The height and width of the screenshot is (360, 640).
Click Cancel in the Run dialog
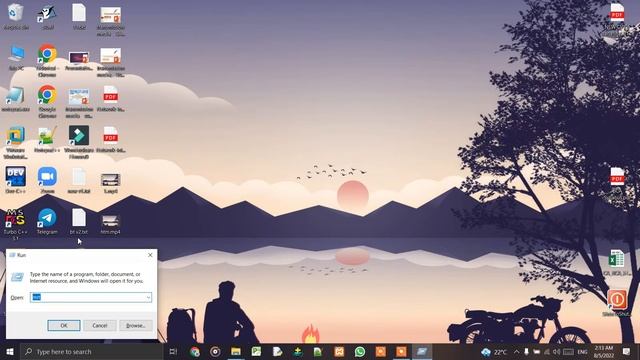pyautogui.click(x=100, y=325)
